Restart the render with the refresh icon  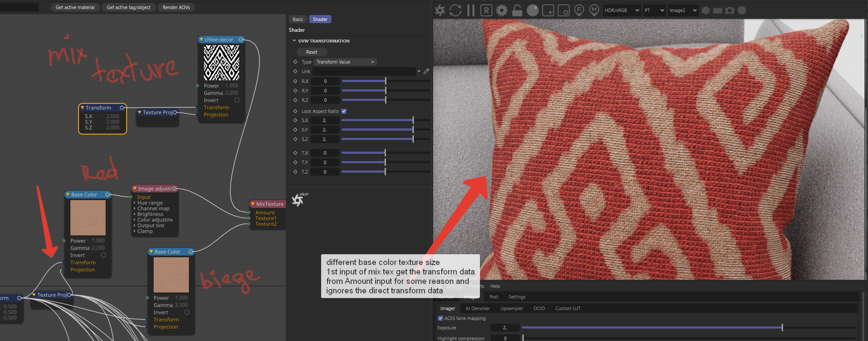455,10
